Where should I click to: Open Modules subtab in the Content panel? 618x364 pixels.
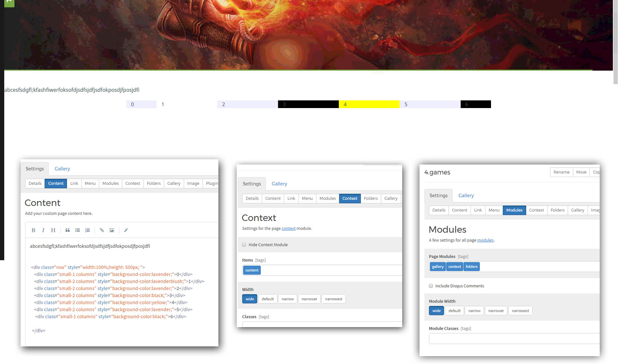110,183
